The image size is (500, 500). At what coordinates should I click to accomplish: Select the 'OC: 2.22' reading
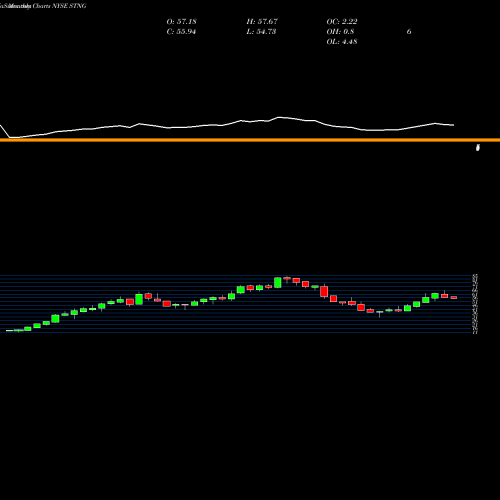342,22
